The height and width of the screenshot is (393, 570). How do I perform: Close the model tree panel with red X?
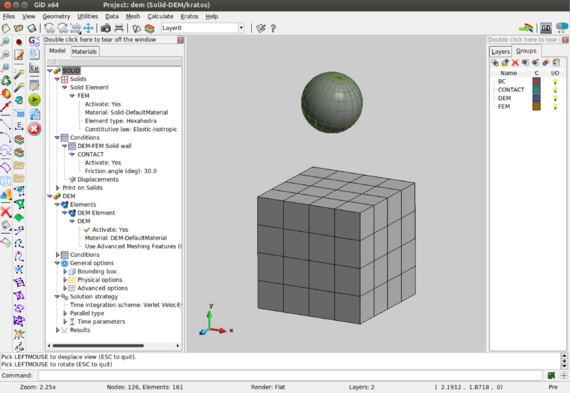180,40
